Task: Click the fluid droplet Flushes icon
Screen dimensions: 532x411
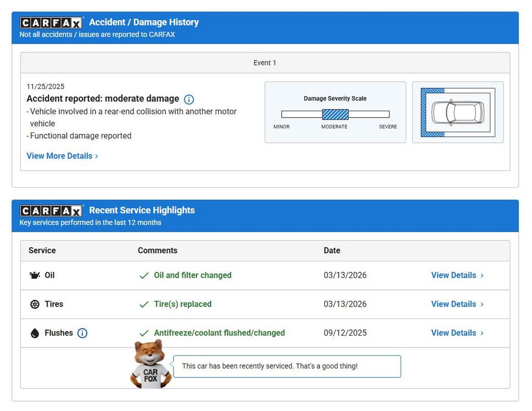Action: 35,333
